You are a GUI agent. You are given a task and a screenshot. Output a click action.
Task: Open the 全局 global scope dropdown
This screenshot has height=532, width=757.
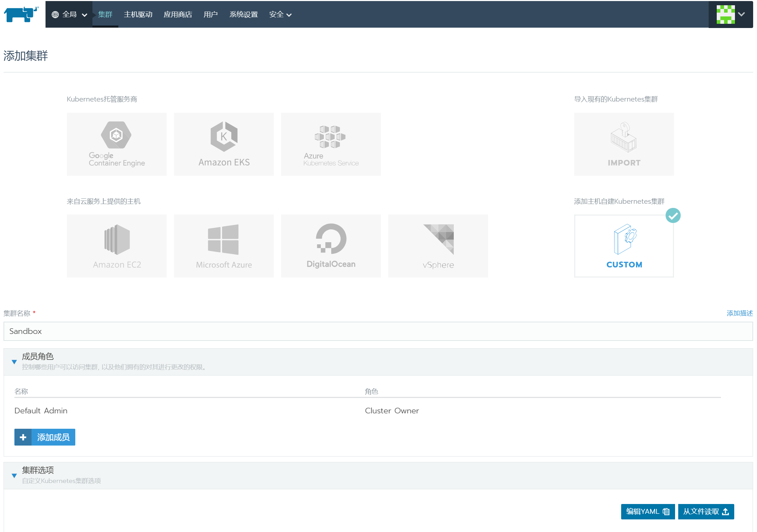(69, 14)
